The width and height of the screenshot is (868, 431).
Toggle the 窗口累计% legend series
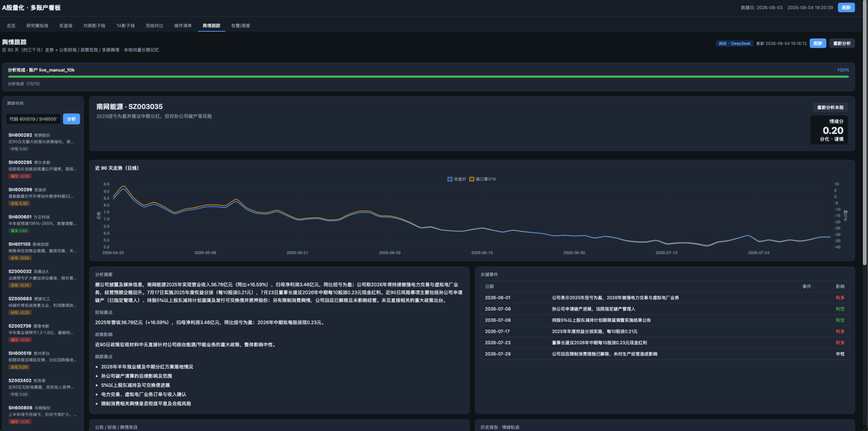[x=483, y=179]
